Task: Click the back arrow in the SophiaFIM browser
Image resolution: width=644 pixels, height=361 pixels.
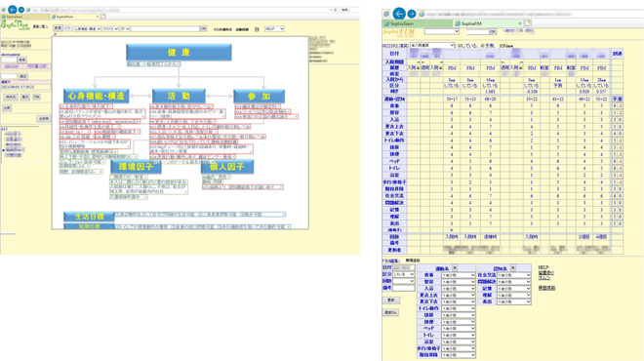Action: pos(399,14)
